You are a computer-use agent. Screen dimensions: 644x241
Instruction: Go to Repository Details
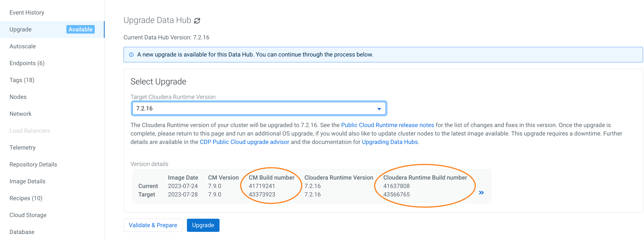[33, 165]
